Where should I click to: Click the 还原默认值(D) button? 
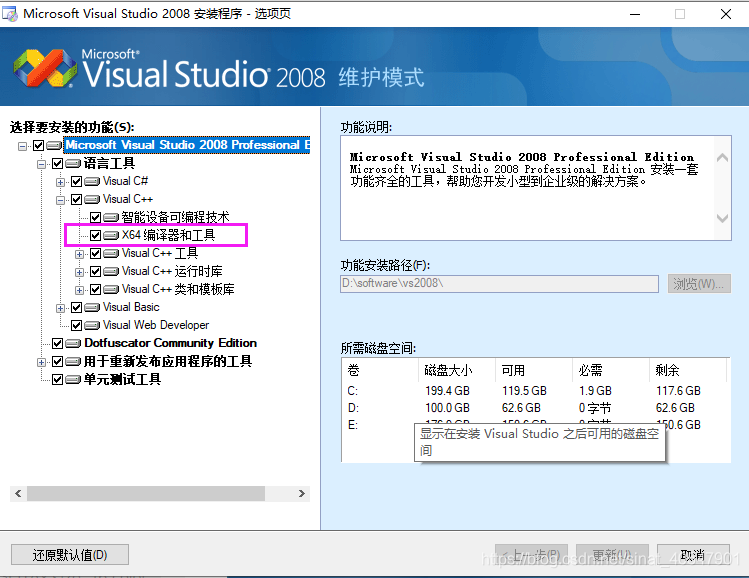pyautogui.click(x=70, y=555)
